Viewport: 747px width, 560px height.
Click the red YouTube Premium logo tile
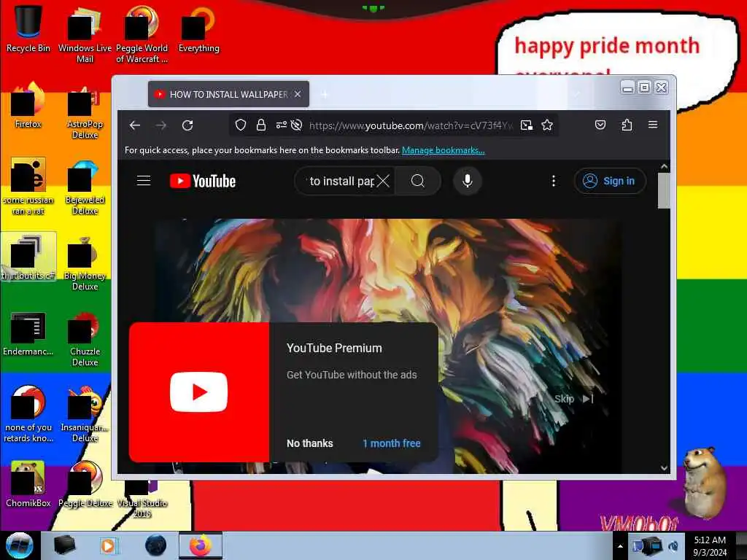click(199, 392)
